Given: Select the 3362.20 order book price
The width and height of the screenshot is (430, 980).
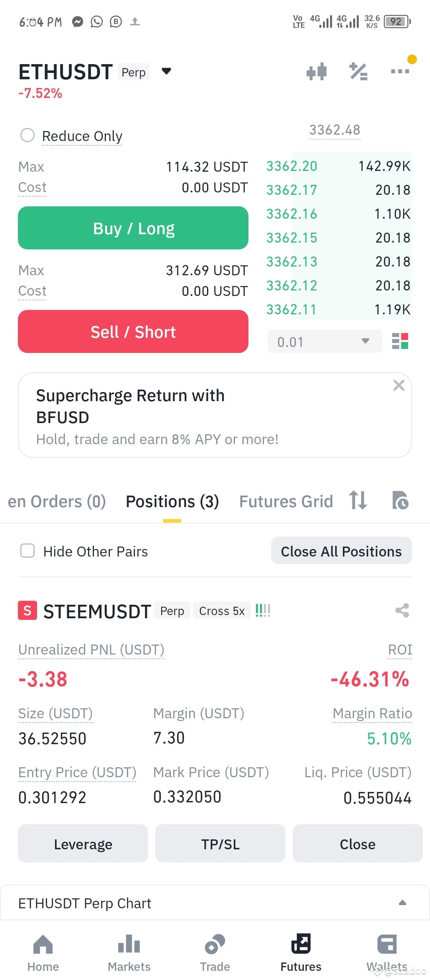Looking at the screenshot, I should [292, 166].
